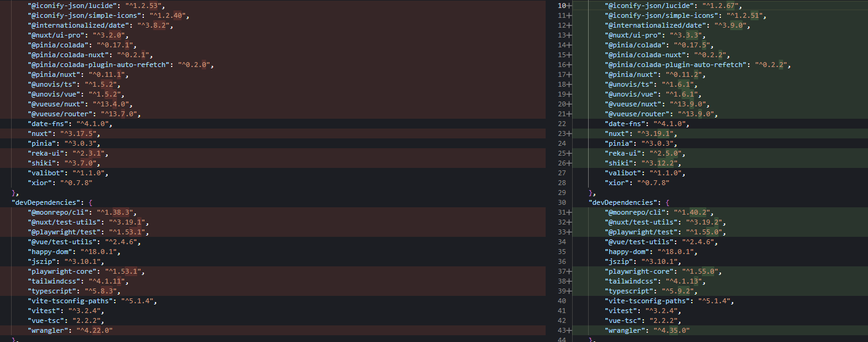The width and height of the screenshot is (868, 342).
Task: Select line number 36 in the gutter
Action: [561, 261]
